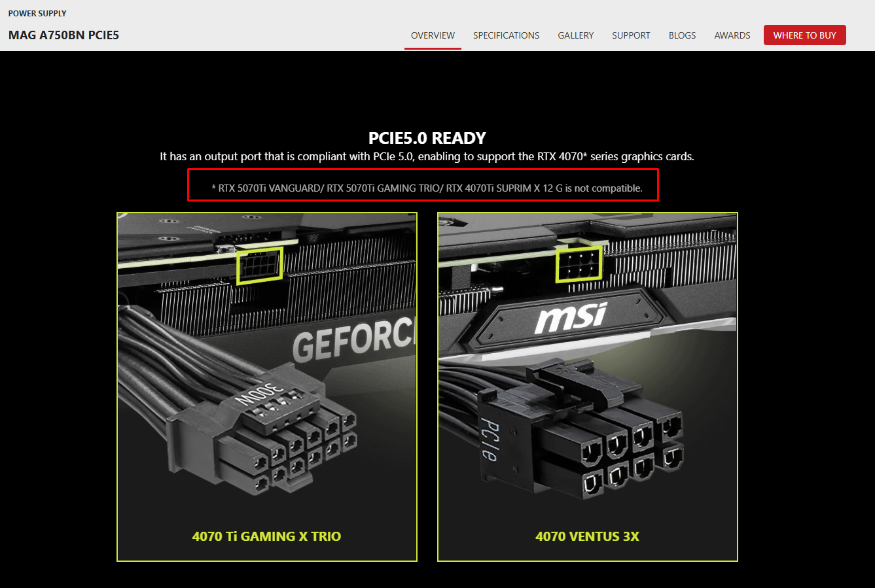Click the Where to Buy button
875x588 pixels.
[804, 35]
